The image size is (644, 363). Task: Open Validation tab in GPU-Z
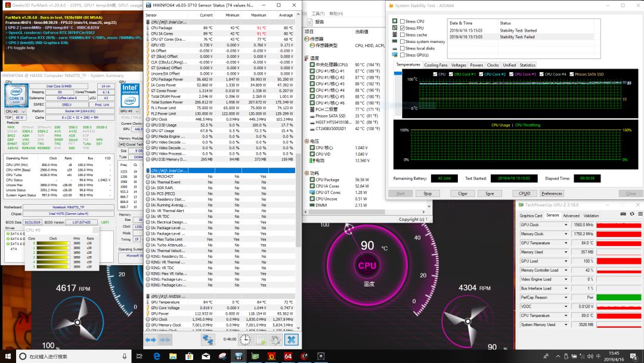pyautogui.click(x=591, y=216)
